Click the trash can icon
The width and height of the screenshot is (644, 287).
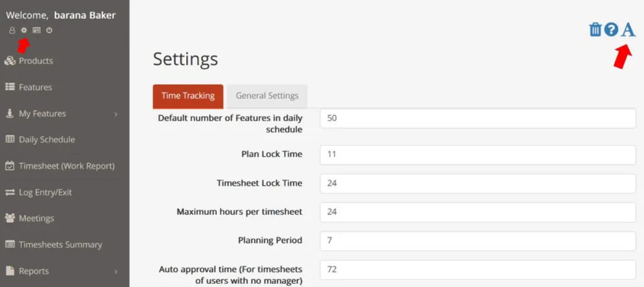595,30
